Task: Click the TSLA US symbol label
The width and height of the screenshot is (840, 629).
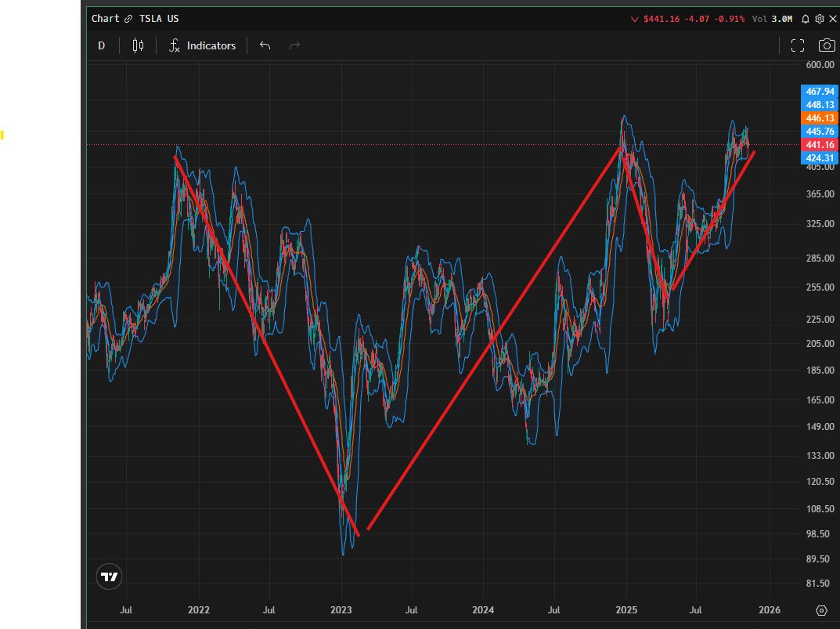Action: click(x=159, y=18)
